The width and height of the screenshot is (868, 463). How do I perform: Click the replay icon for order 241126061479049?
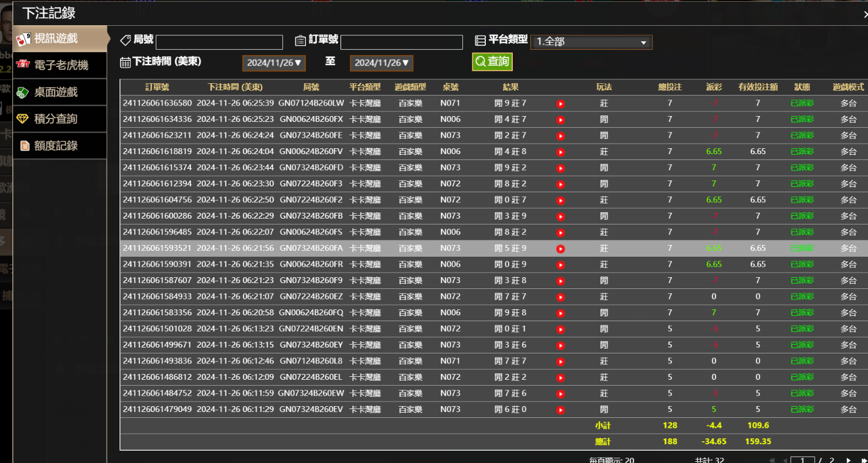point(560,410)
